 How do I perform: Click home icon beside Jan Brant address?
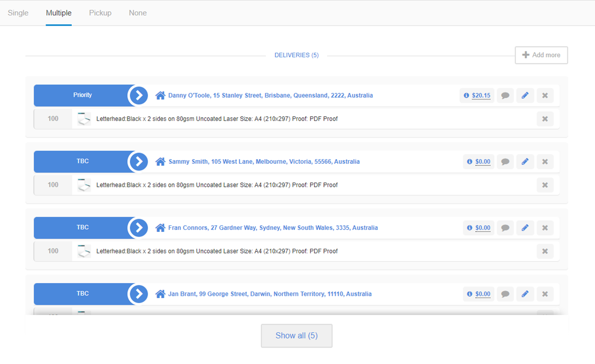tap(160, 294)
